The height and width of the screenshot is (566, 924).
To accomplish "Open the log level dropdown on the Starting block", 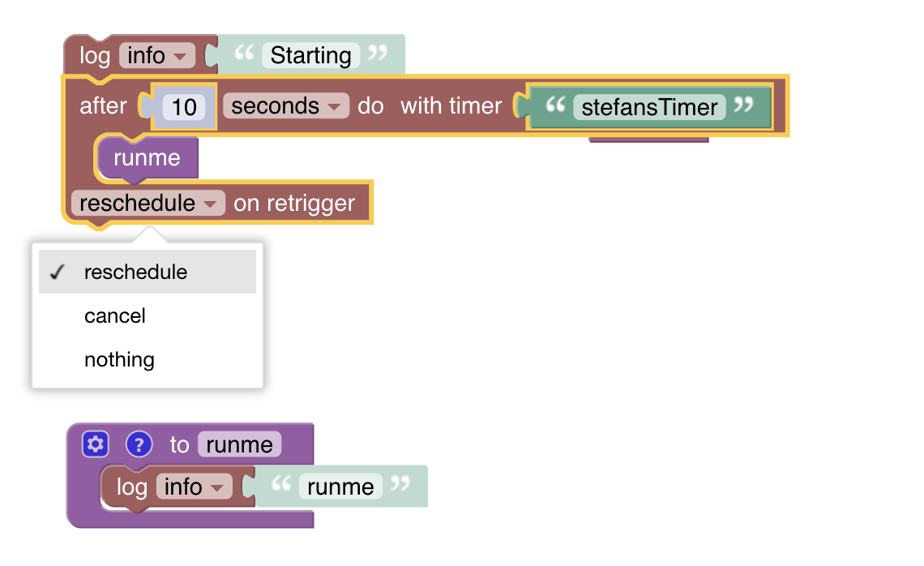I will coord(157,55).
